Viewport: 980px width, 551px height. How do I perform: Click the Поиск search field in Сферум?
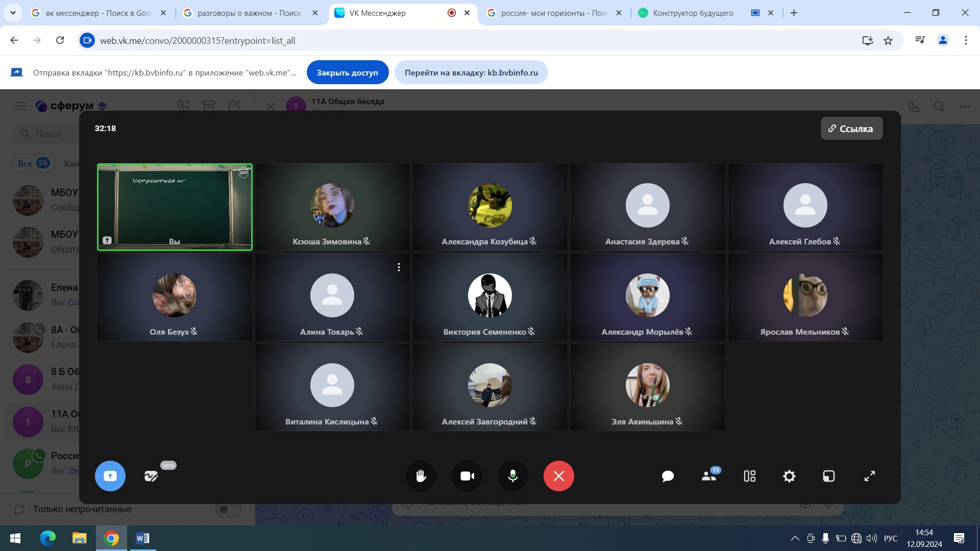tap(46, 134)
